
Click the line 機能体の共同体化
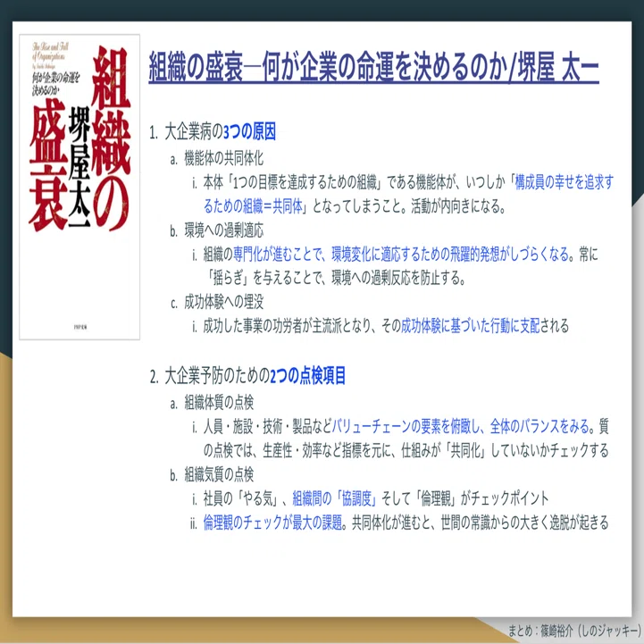click(x=223, y=158)
